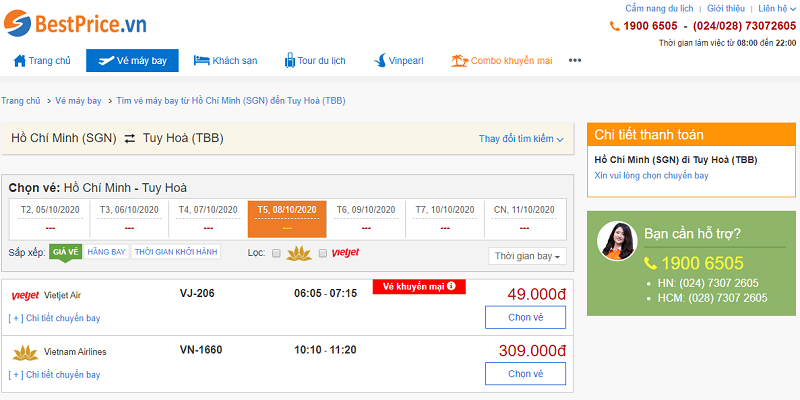Viewport: 800px width, 400px height.
Task: Sort by GIÁ VÉ
Action: pos(65,252)
